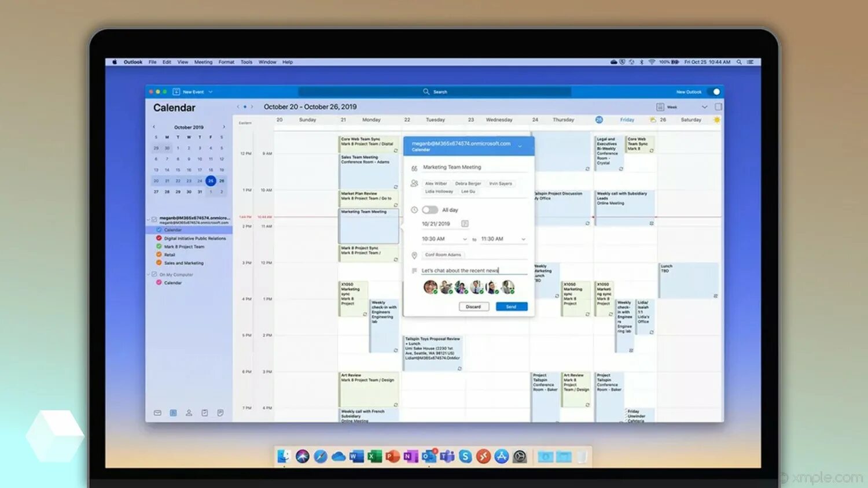The image size is (868, 488).
Task: Open Notes view in bottom bar
Action: [x=220, y=413]
